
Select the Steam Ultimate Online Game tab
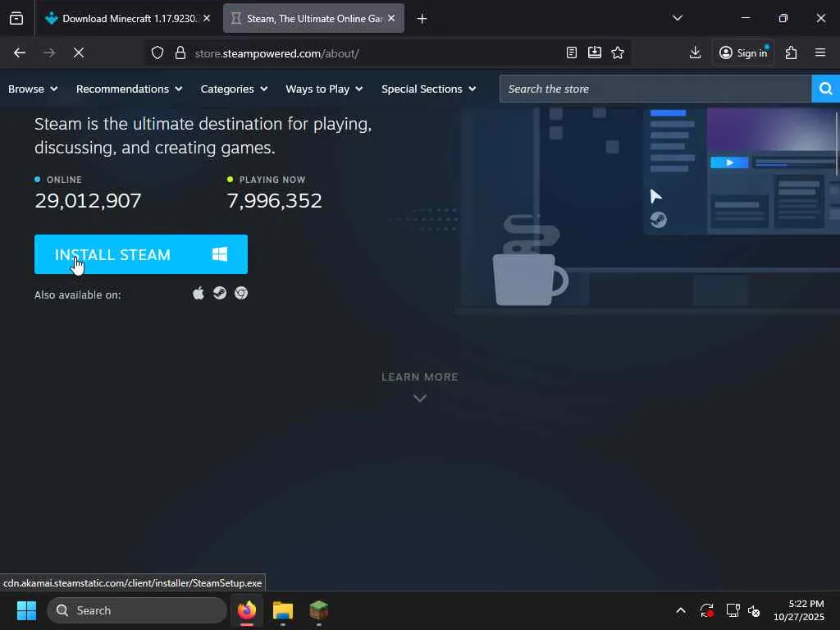coord(313,18)
